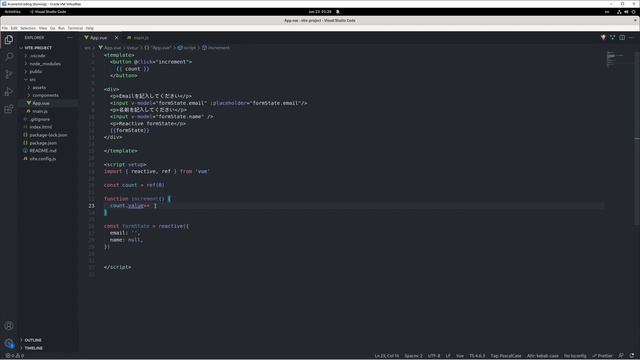Open package-lock.json in the explorer
640x360 pixels.
[48, 135]
